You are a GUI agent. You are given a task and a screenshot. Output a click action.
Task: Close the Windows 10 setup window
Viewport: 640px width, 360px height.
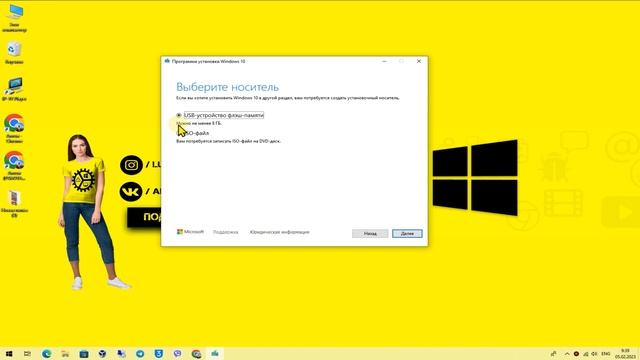pyautogui.click(x=419, y=61)
